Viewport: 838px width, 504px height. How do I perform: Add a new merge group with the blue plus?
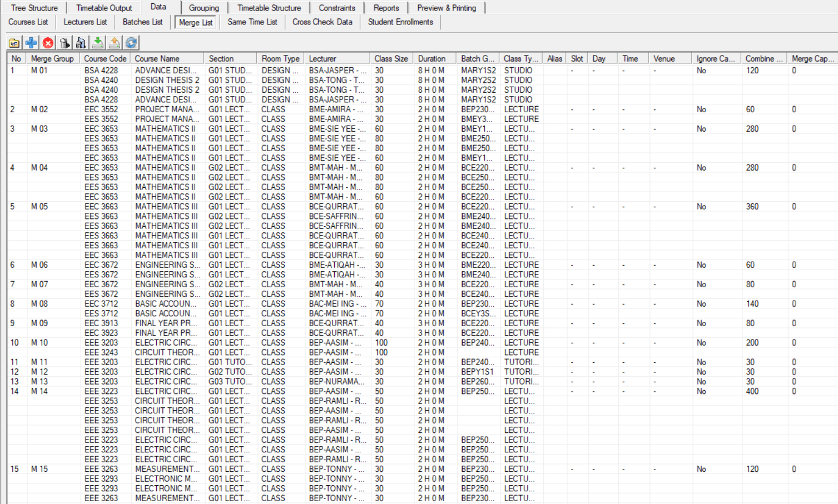click(31, 43)
